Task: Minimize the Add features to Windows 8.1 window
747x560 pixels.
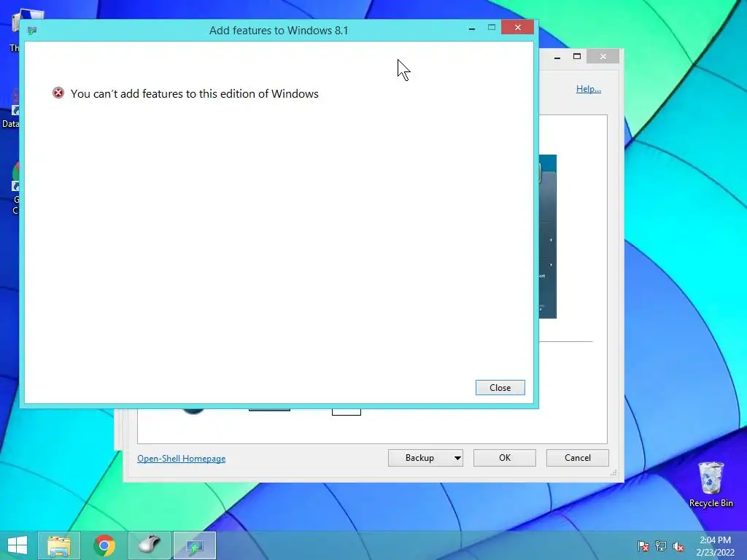Action: [472, 28]
